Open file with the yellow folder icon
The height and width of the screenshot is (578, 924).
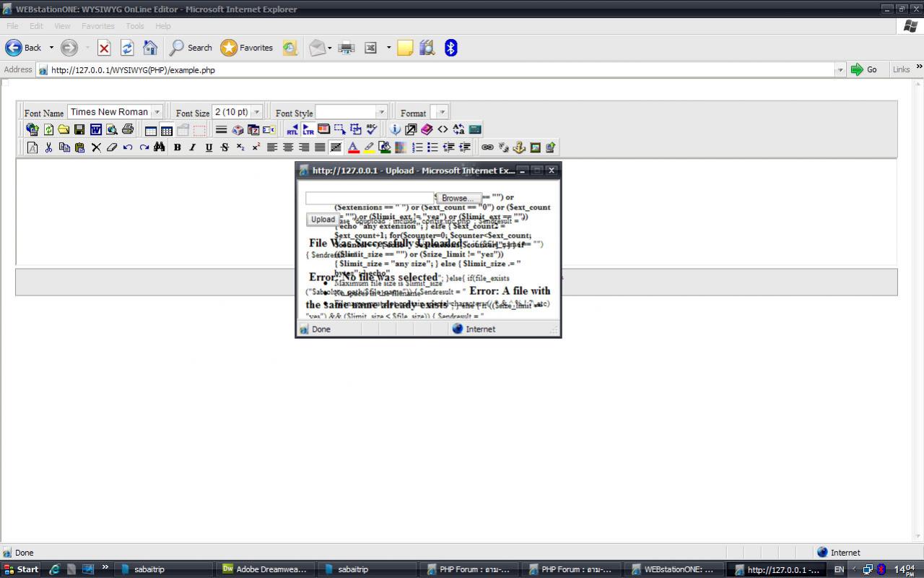coord(64,129)
